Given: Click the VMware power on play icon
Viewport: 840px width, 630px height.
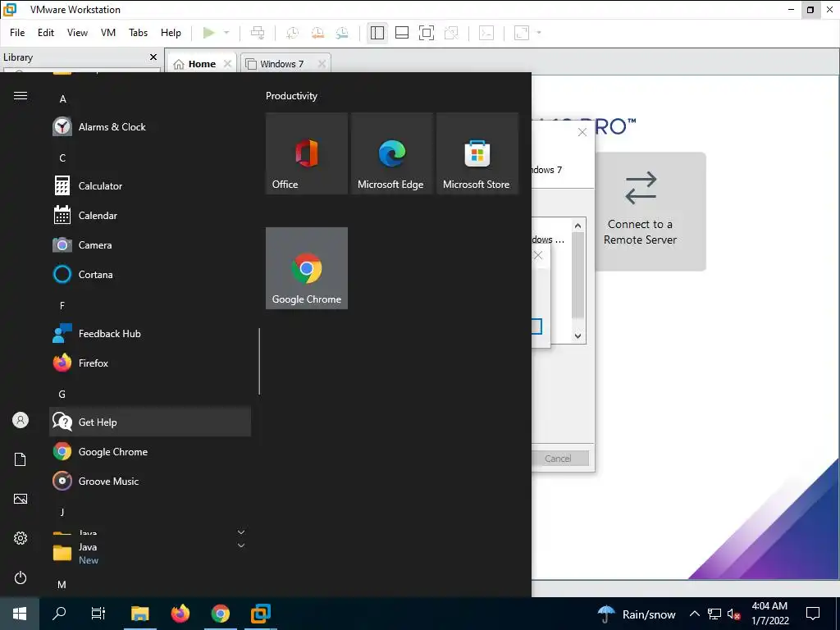Looking at the screenshot, I should pos(208,33).
